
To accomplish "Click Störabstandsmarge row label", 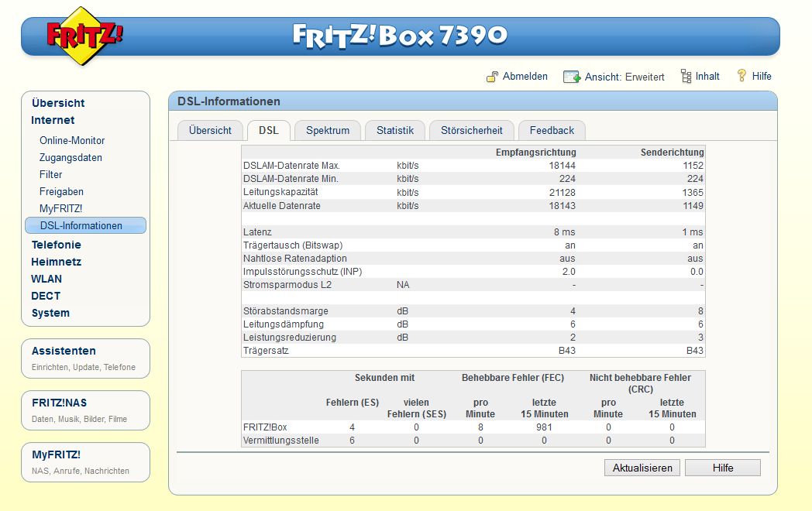I will pyautogui.click(x=286, y=311).
